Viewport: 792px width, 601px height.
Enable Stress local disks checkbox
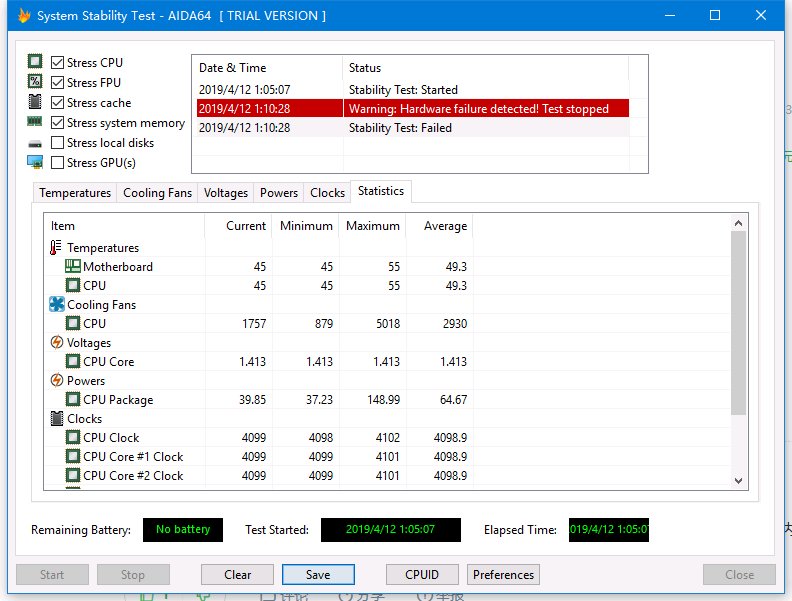[58, 143]
